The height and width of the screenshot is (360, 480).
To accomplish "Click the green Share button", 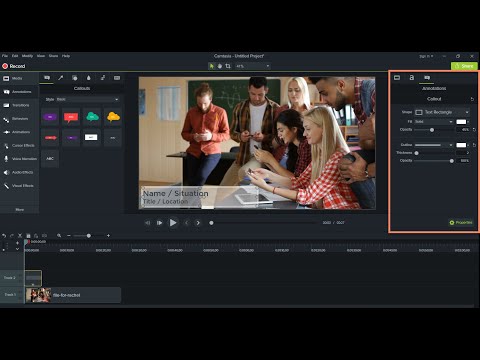I will pos(464,66).
